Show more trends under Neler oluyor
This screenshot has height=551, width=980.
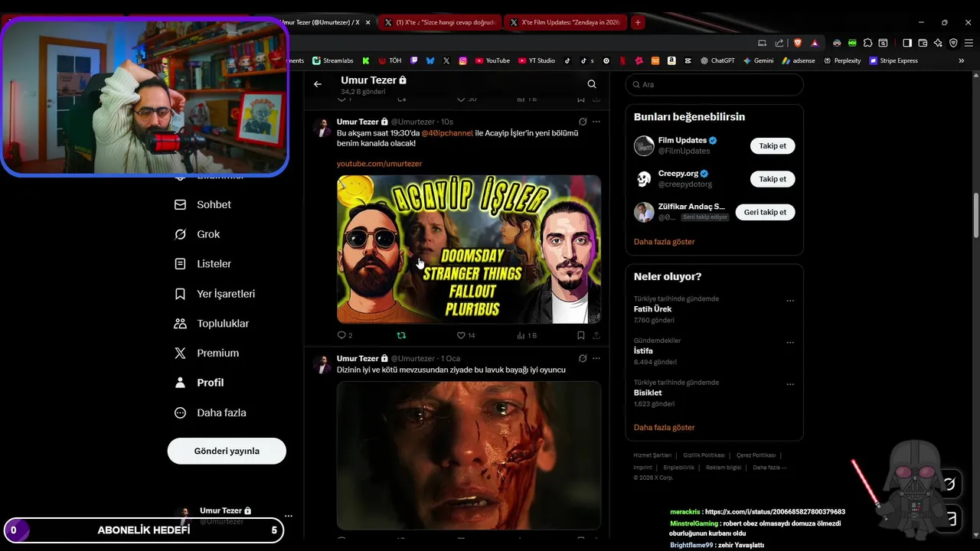[665, 428]
